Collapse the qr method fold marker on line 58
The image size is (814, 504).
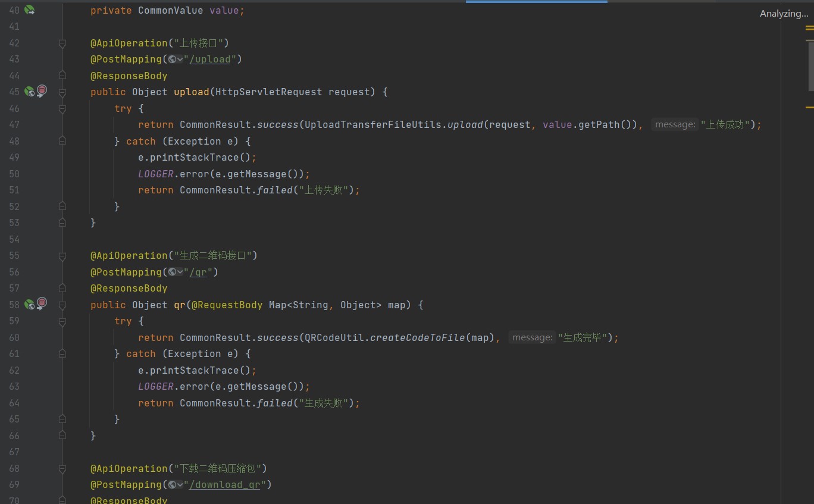[x=62, y=305]
